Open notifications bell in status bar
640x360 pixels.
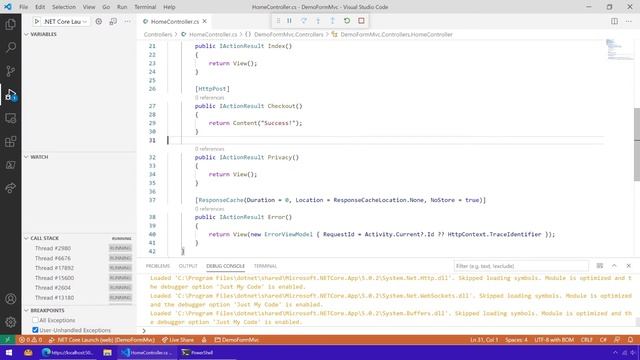[631, 340]
